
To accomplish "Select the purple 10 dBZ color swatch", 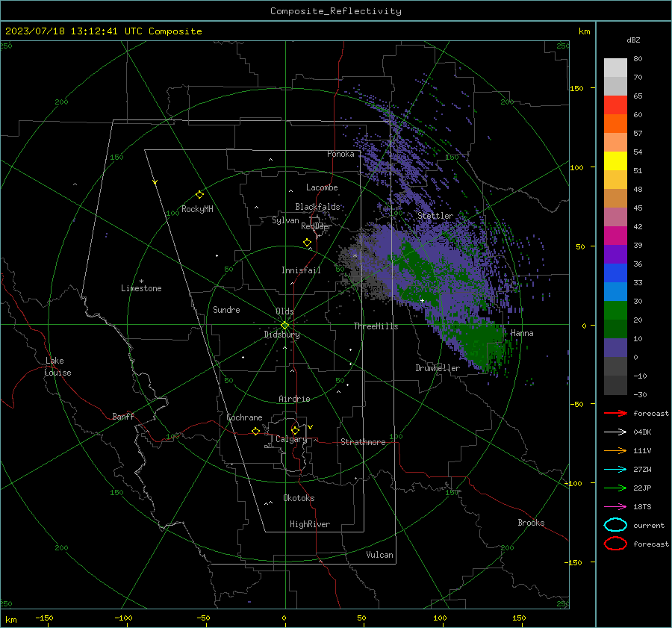I will (615, 347).
